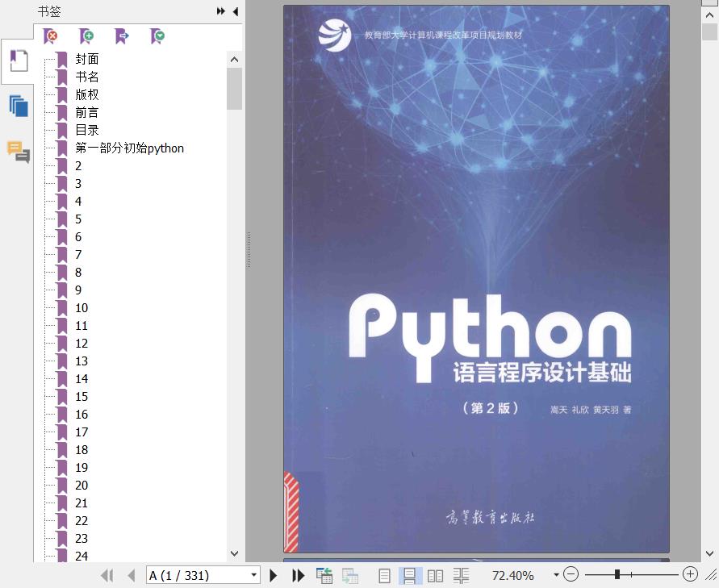The height and width of the screenshot is (588, 719).
Task: Click bookmark list scroll up arrow
Action: coord(234,60)
